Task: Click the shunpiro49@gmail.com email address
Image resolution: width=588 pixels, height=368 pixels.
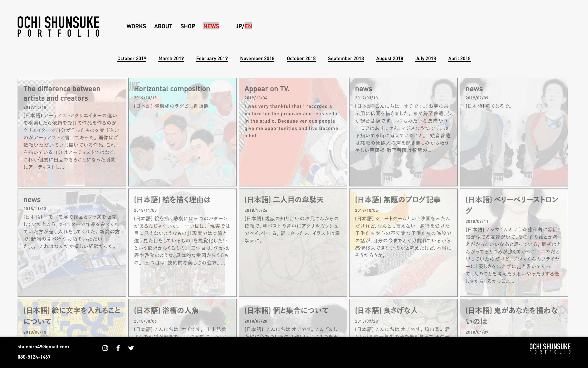Action: (x=43, y=347)
